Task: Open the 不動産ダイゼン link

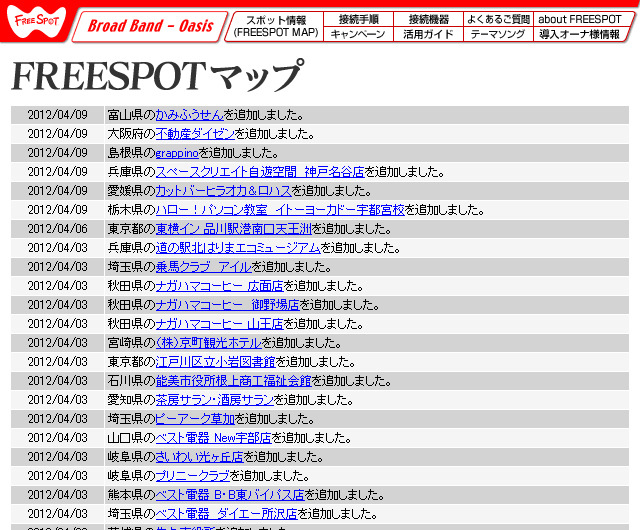Action: [x=195, y=134]
